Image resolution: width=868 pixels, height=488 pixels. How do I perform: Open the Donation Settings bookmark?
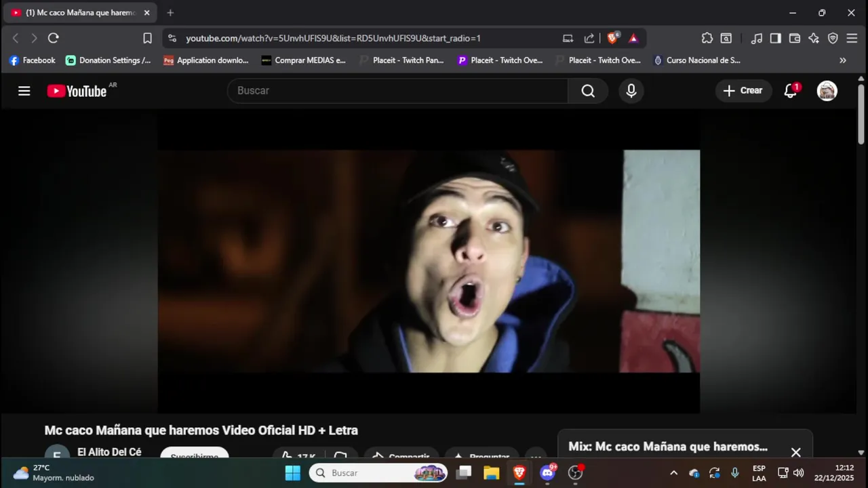click(x=108, y=60)
